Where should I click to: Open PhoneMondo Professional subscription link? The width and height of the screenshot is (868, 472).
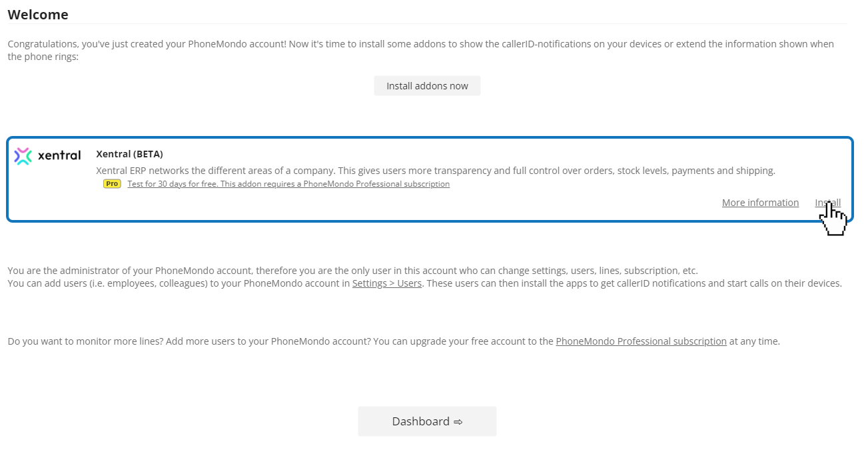641,341
